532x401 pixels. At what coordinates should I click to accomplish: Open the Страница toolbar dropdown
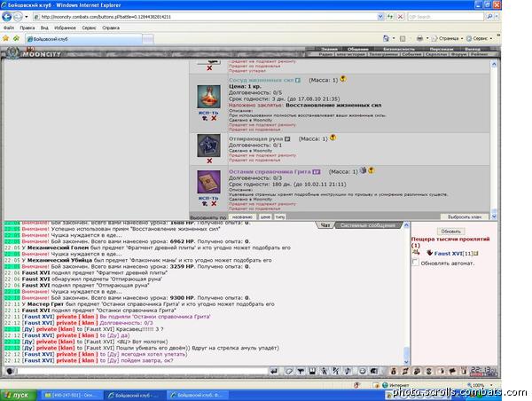click(448, 38)
